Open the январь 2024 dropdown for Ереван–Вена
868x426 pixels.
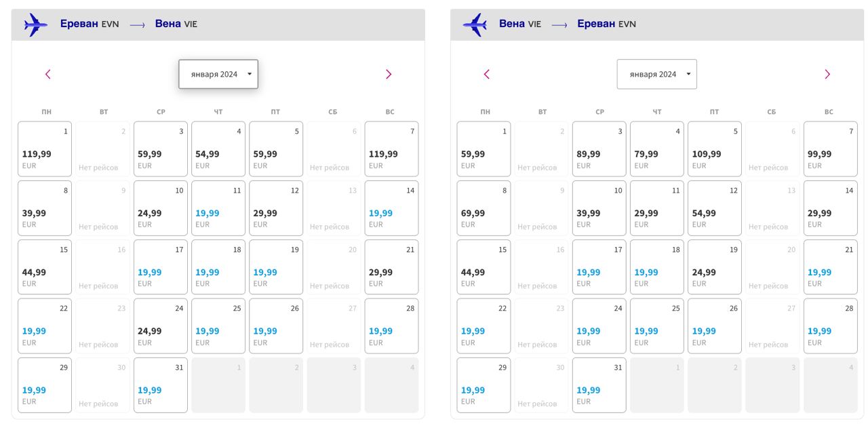pos(218,74)
